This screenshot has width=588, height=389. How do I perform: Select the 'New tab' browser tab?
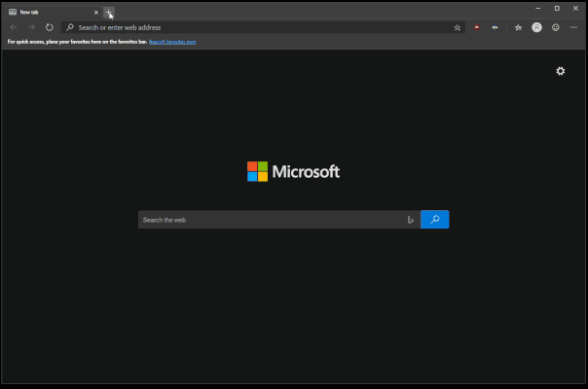point(54,13)
